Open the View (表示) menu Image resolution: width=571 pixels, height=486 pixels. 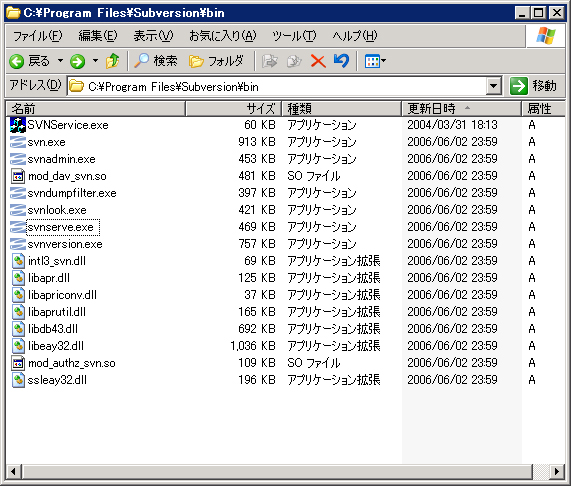153,36
